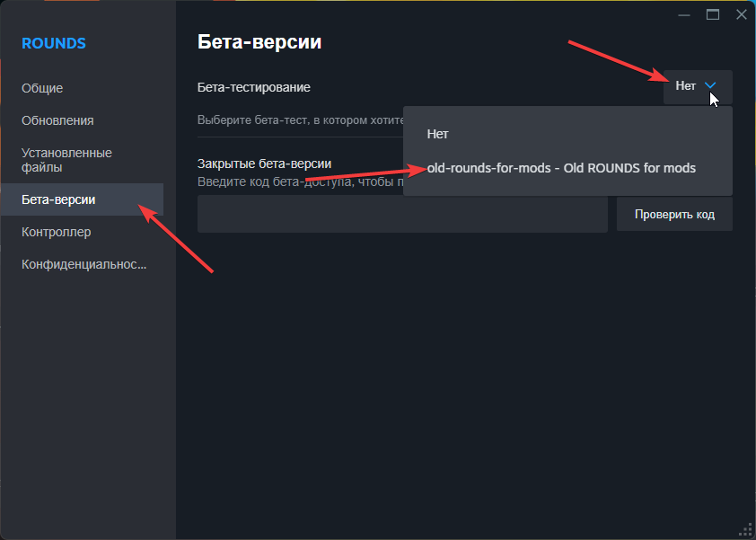Image resolution: width=756 pixels, height=540 pixels.
Task: Open the Конфиденциальность section
Action: tap(84, 264)
